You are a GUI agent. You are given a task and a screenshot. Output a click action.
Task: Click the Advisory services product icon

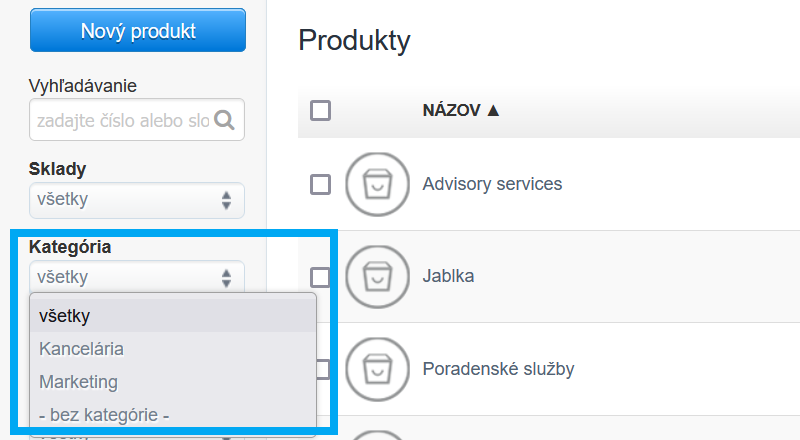click(x=377, y=184)
